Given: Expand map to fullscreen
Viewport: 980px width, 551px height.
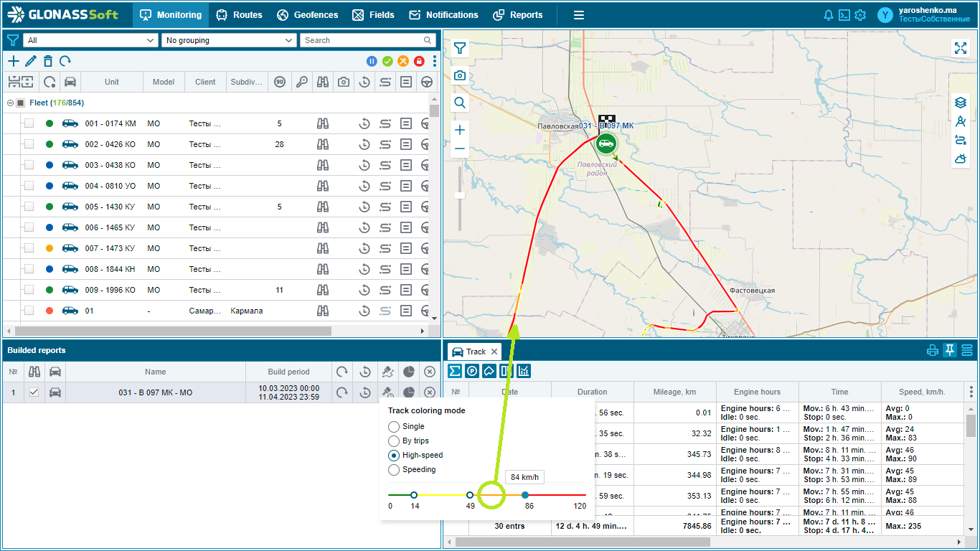Looking at the screenshot, I should (x=961, y=48).
